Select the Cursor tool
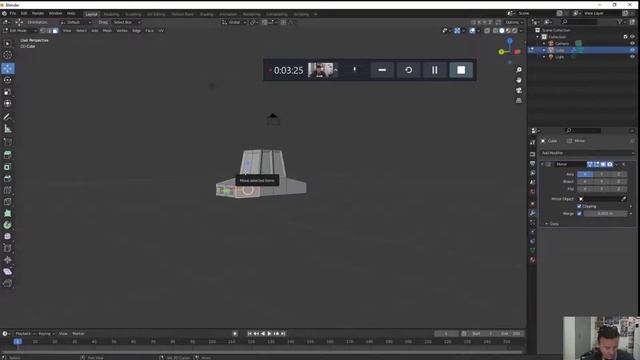640x360 pixels. point(7,55)
